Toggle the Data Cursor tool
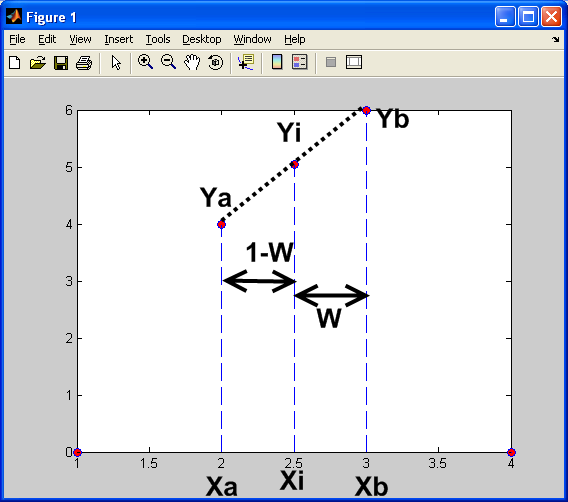568x502 pixels. pos(246,62)
